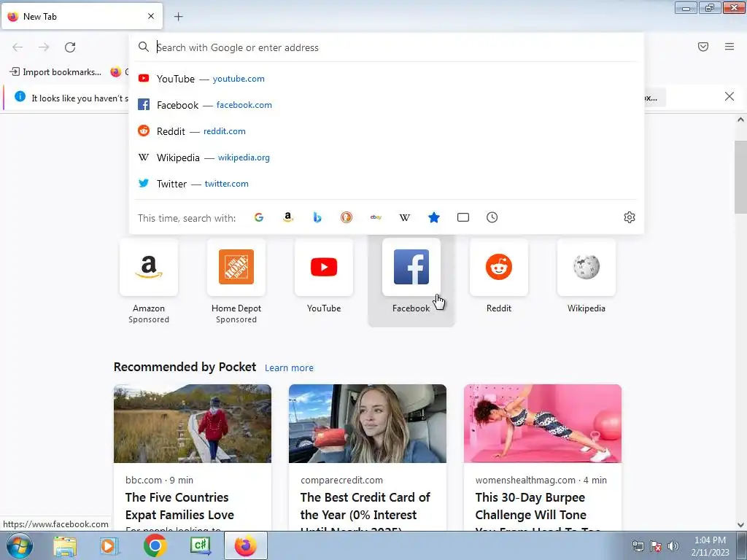Viewport: 747px width, 560px height.
Task: Search this time with eBay icon
Action: pos(376,217)
